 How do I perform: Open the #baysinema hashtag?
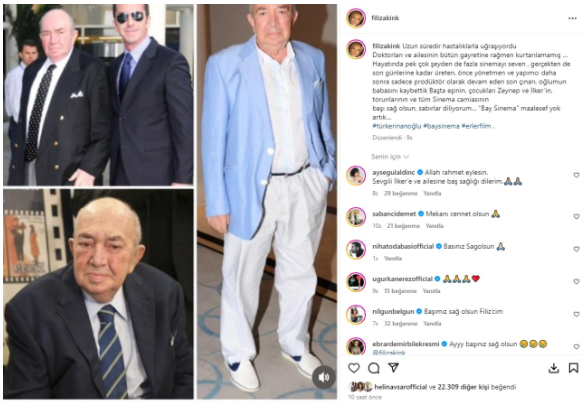tap(441, 126)
